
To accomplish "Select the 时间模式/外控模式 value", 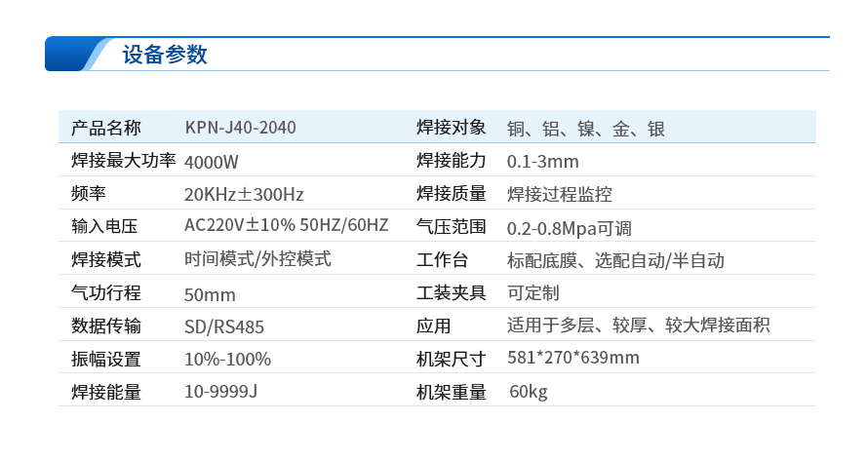I will [x=257, y=259].
